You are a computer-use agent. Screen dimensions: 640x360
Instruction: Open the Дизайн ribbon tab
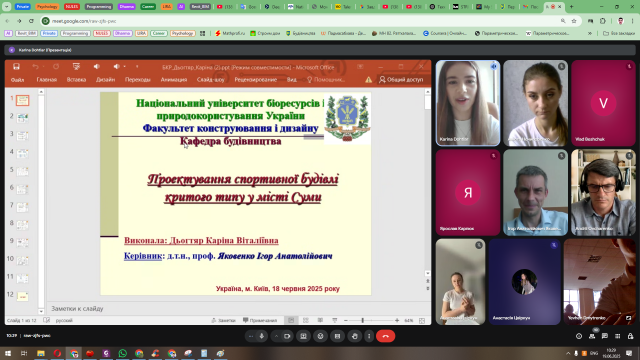coord(105,80)
